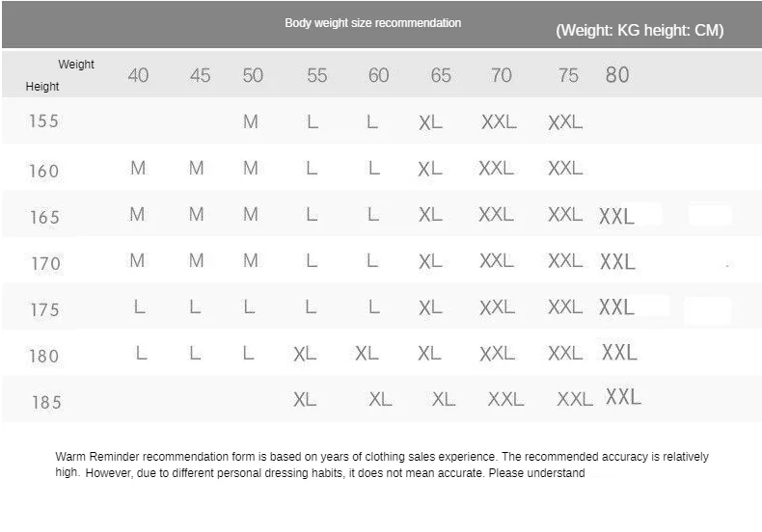Click XXL for height 155, weight 75
Screen dimensions: 762x532
(565, 121)
